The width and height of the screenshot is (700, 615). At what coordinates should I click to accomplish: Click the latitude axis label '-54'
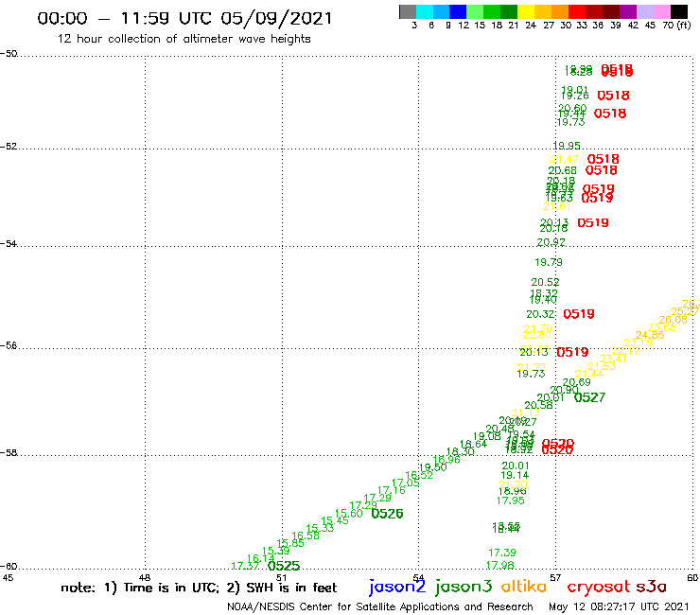9,243
